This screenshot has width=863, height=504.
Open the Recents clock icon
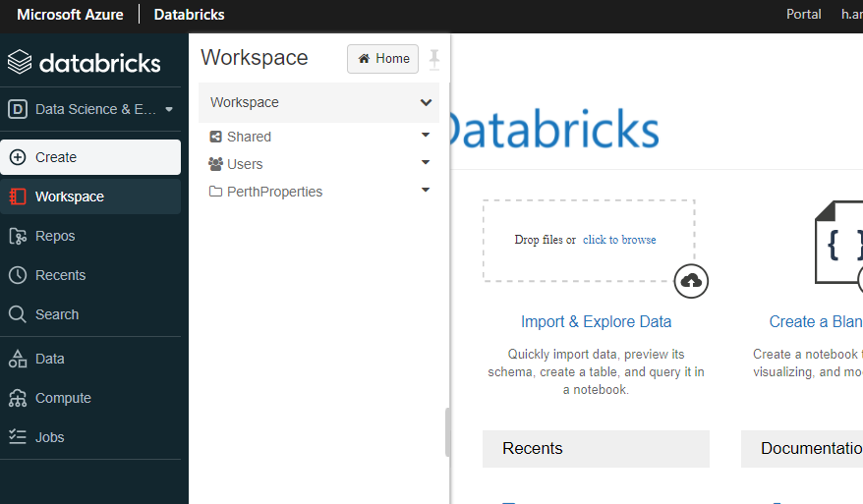tap(18, 275)
